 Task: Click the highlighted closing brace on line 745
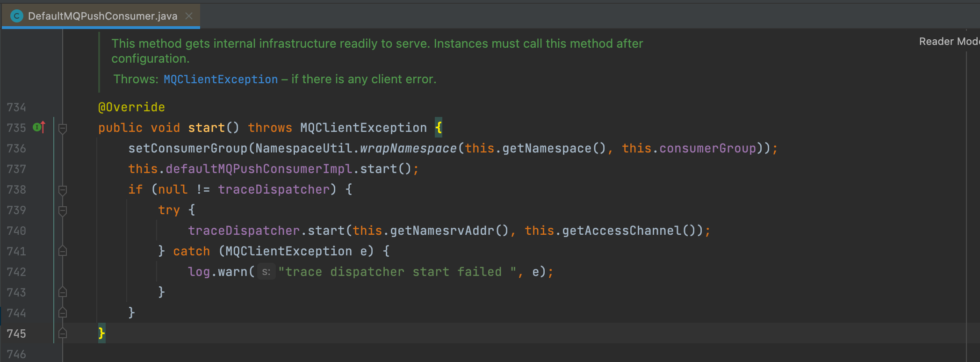tap(101, 333)
